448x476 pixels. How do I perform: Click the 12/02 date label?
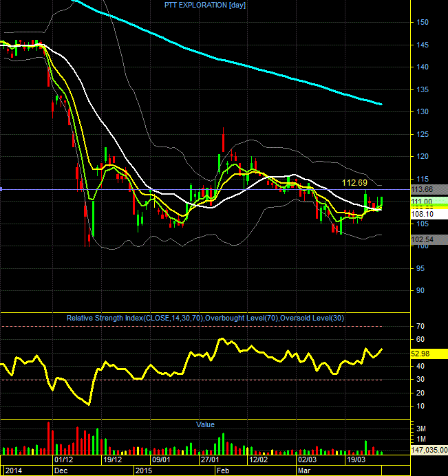(258, 459)
